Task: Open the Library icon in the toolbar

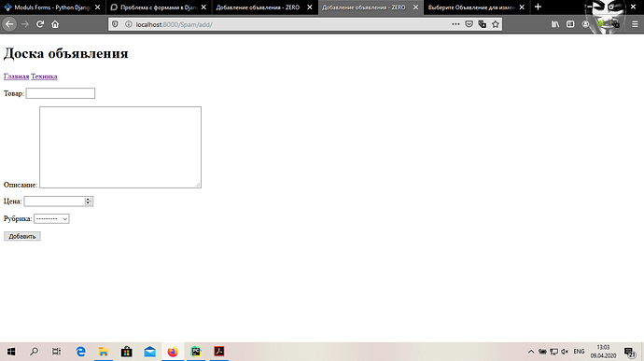Action: (555, 24)
